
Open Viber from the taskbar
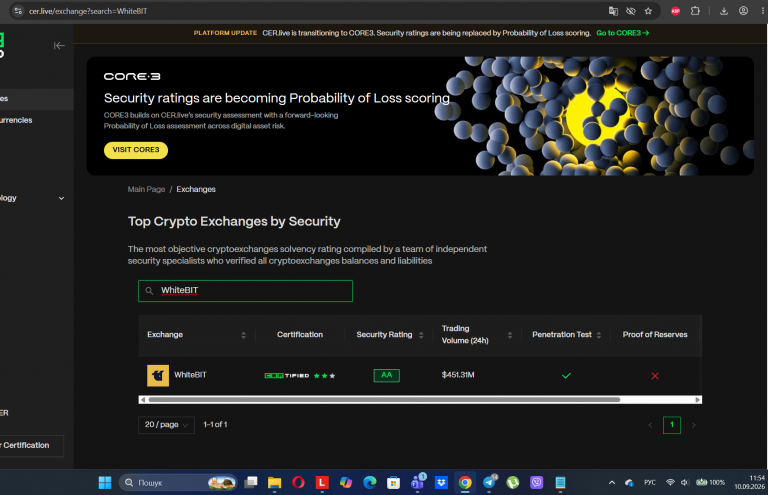click(537, 483)
